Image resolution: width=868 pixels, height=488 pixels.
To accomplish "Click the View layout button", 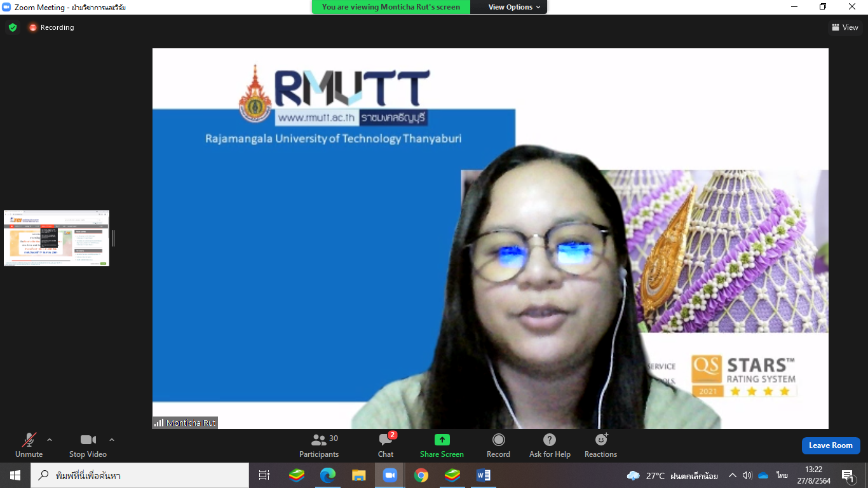I will [x=844, y=27].
